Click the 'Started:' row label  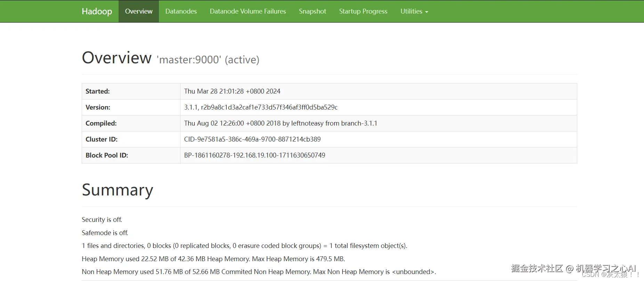click(x=98, y=91)
